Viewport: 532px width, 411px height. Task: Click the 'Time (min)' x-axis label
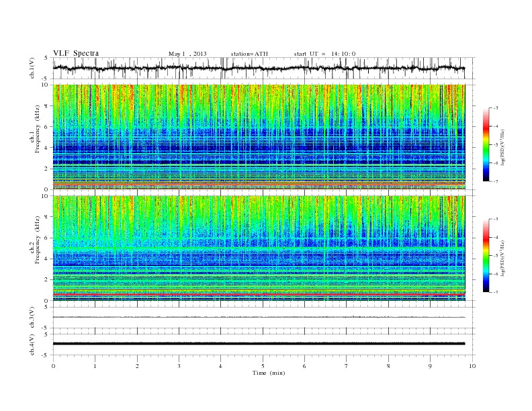(x=269, y=373)
